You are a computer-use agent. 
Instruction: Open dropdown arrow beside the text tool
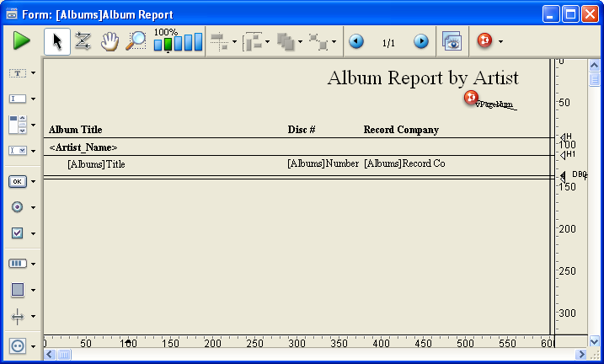pyautogui.click(x=33, y=73)
